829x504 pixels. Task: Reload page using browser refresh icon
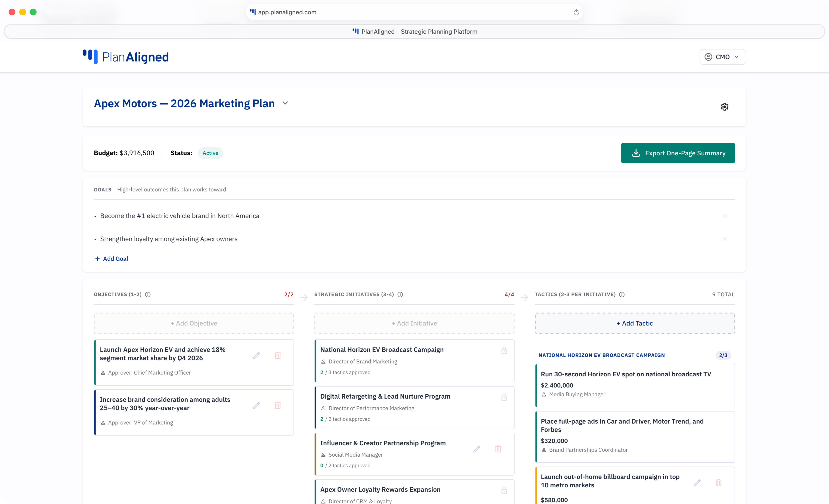(576, 12)
